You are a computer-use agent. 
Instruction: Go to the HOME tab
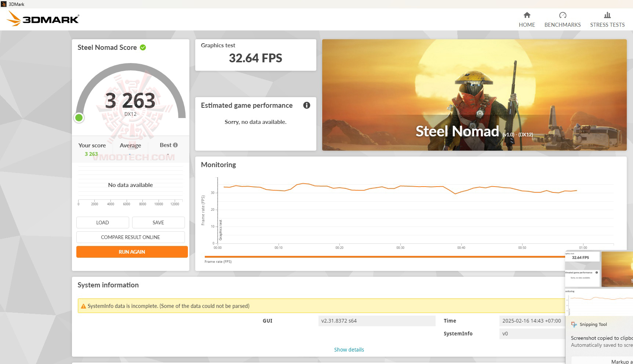527,19
